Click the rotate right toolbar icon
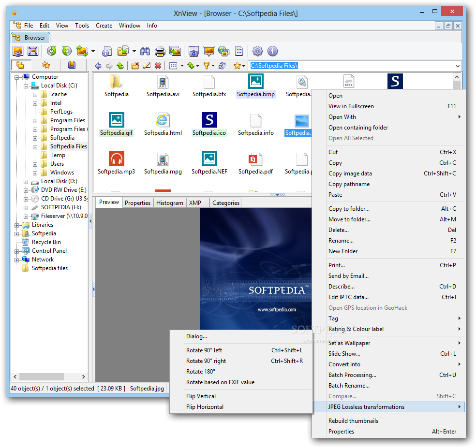The image size is (476, 448). 67,51
